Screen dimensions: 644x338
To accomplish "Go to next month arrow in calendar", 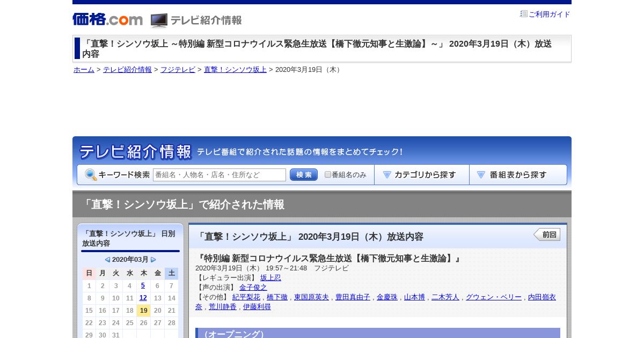I will [x=153, y=260].
